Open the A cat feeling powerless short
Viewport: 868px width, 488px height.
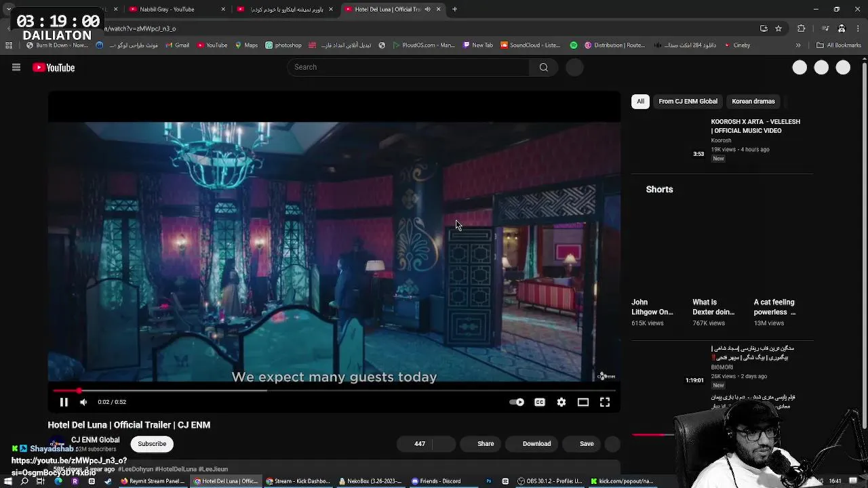point(774,307)
